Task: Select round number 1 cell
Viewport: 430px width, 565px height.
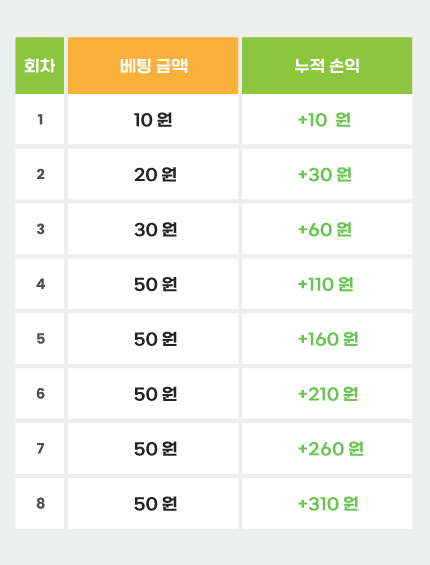Action: (x=40, y=120)
